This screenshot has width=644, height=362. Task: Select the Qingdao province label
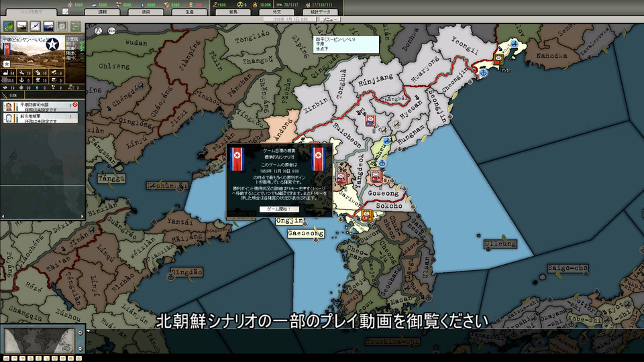tap(186, 272)
